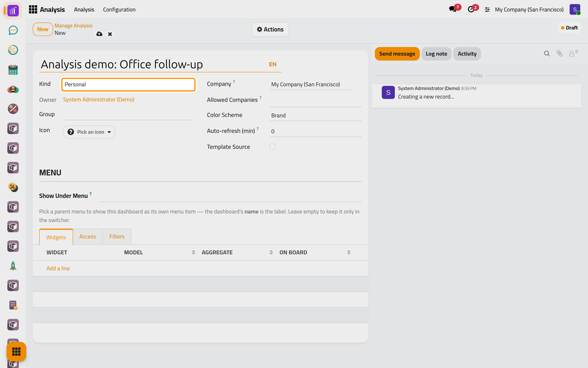Open Color Scheme dropdown showing Brand
This screenshot has width=588, height=368.
315,115
